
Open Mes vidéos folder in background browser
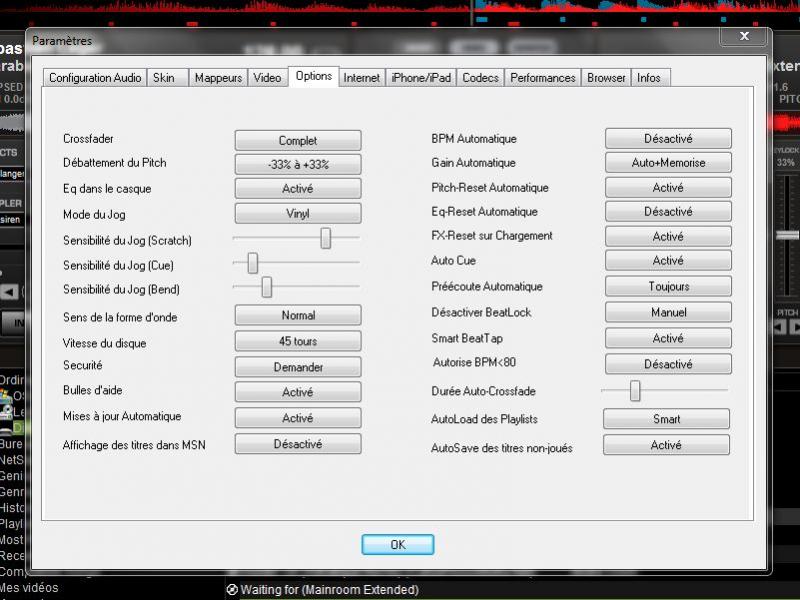pyautogui.click(x=29, y=588)
